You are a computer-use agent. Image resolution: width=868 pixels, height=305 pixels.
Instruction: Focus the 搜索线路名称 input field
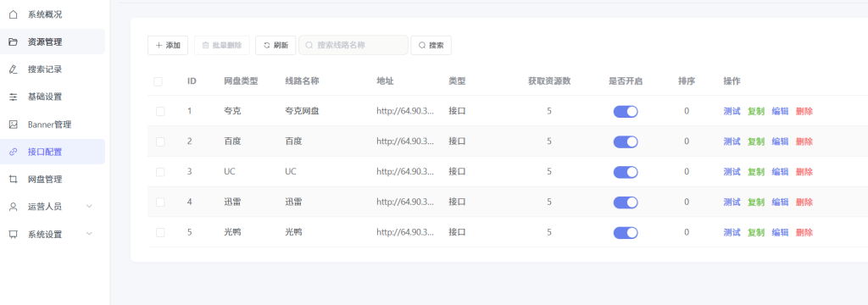coord(353,46)
